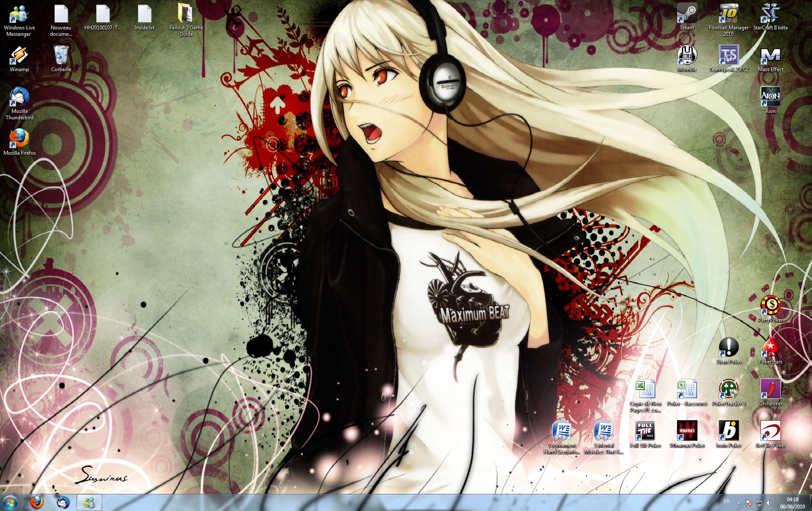Launch BetClic Poker shortcut

[770, 435]
